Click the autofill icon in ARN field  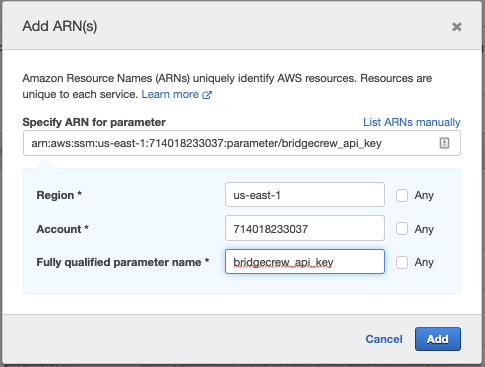coord(444,143)
